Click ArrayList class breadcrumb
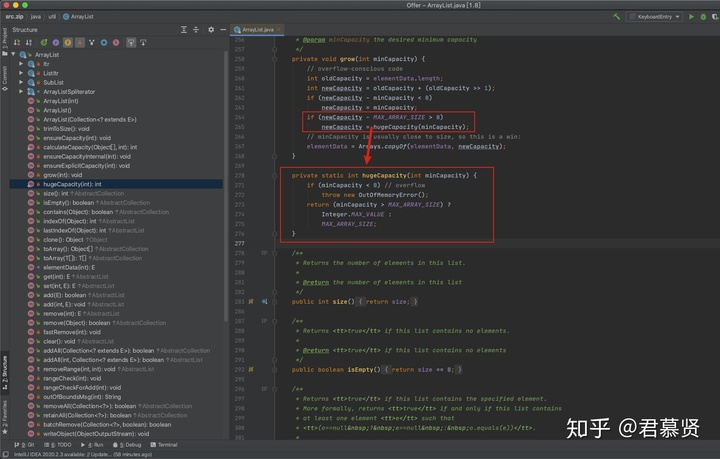The height and width of the screenshot is (459, 720). (x=78, y=17)
